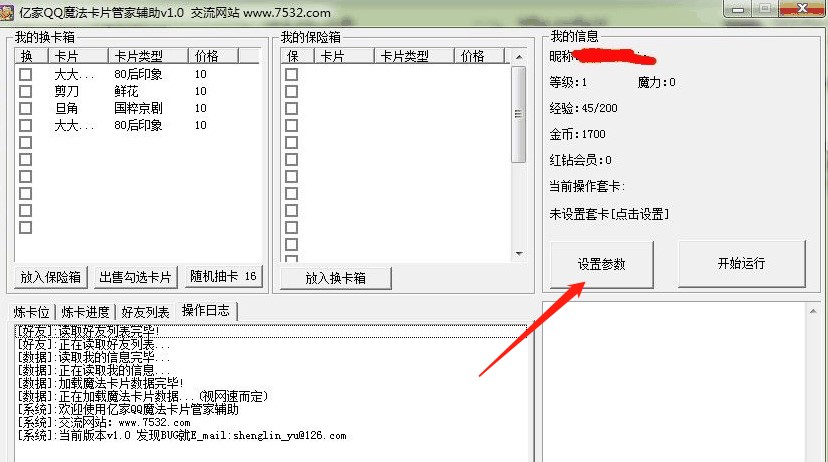Click 未设置套卡[点击设置] link

click(609, 214)
